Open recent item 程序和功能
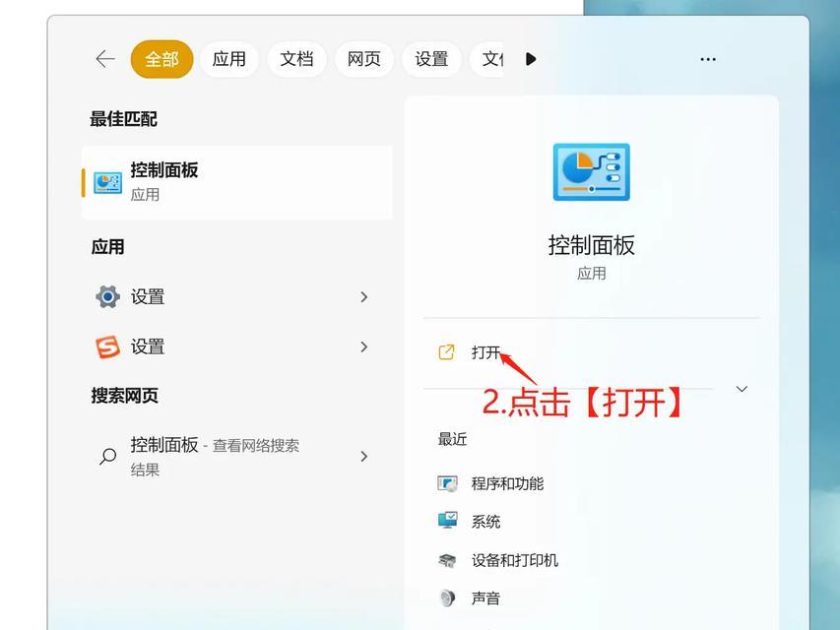This screenshot has width=840, height=630. tap(507, 483)
